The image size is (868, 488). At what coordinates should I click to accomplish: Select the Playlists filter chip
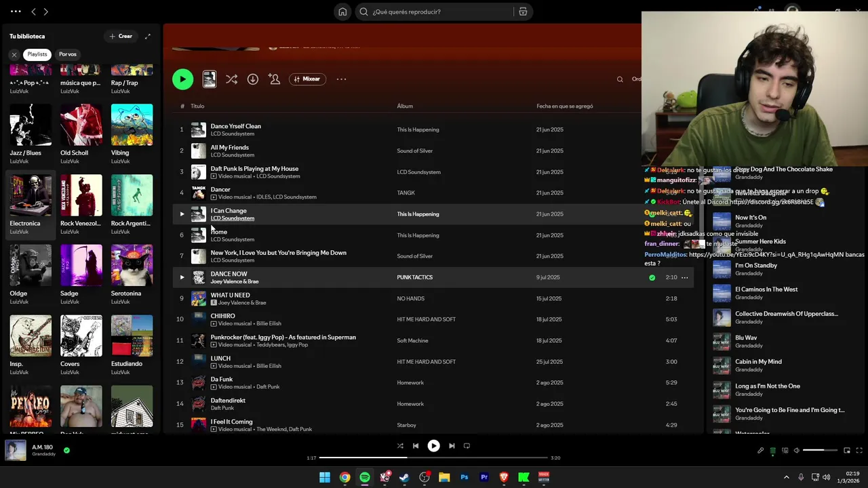(37, 54)
